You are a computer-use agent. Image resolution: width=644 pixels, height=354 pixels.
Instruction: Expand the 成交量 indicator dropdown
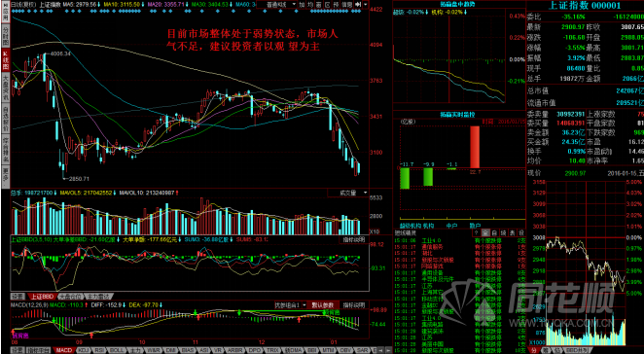(x=348, y=193)
